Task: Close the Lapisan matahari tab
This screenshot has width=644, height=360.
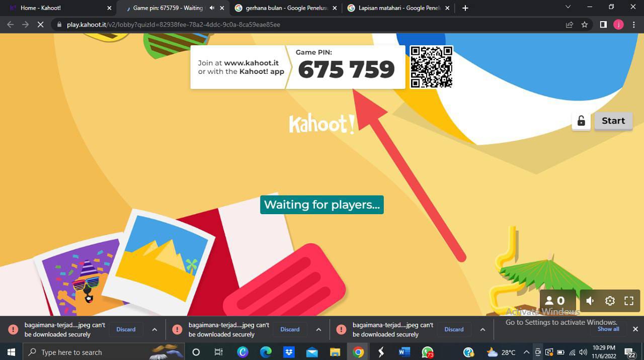Action: coord(447,8)
